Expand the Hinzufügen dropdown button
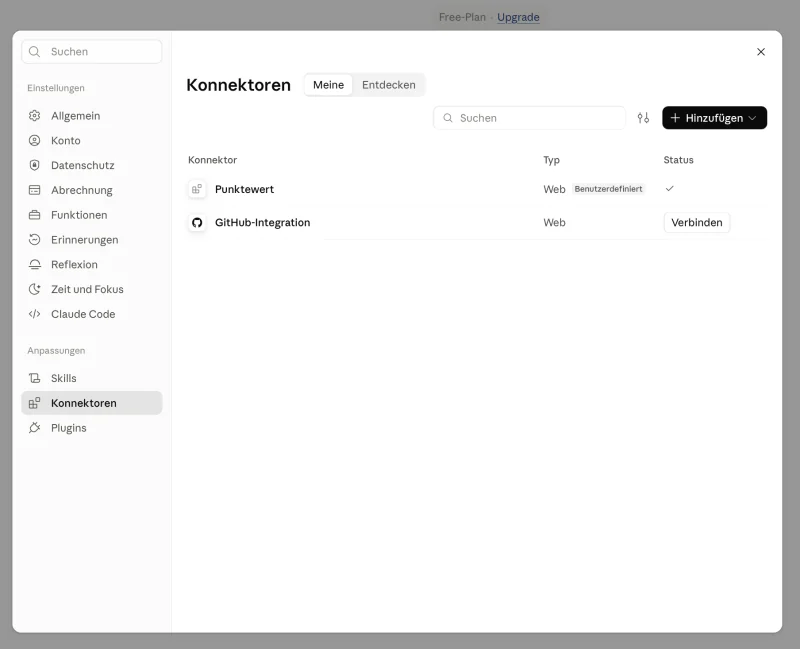Screen dimensions: 800x649 click(714, 118)
